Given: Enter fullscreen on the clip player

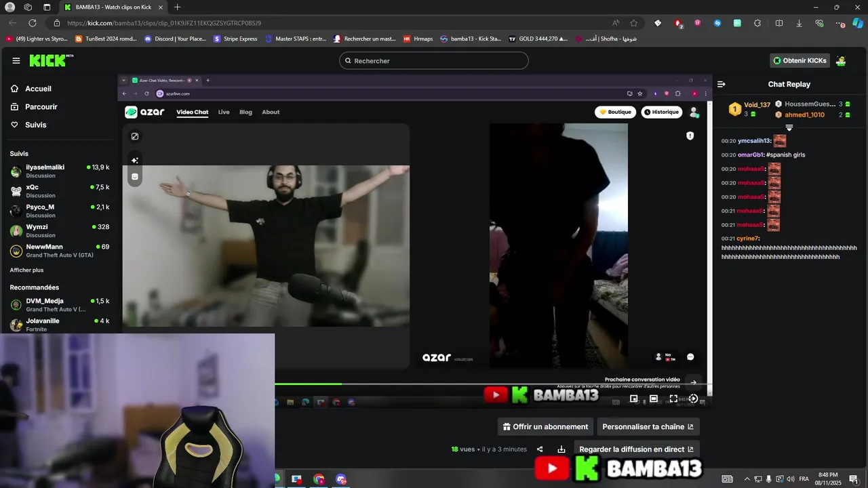Looking at the screenshot, I should [x=673, y=399].
